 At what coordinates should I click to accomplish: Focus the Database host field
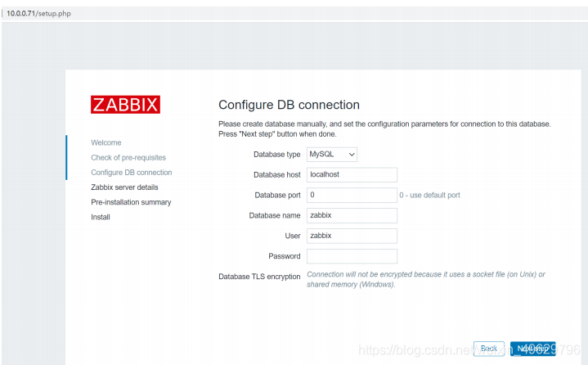(352, 174)
